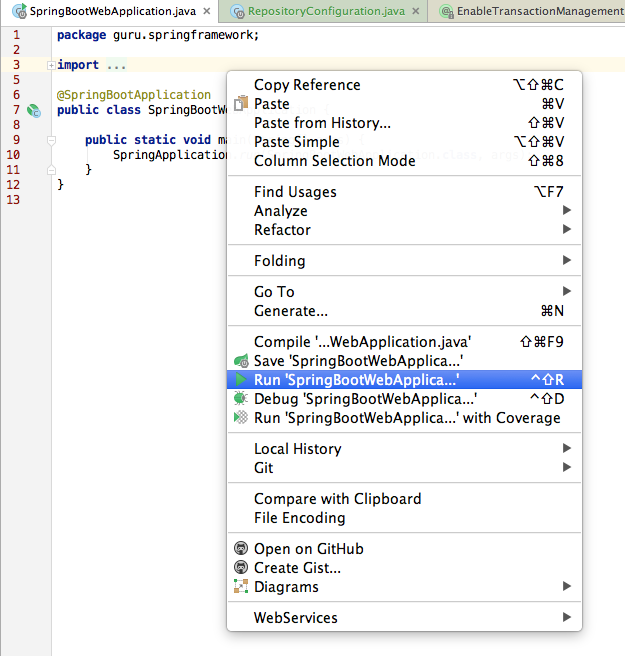Select Paste Simple menu entry

[404, 142]
